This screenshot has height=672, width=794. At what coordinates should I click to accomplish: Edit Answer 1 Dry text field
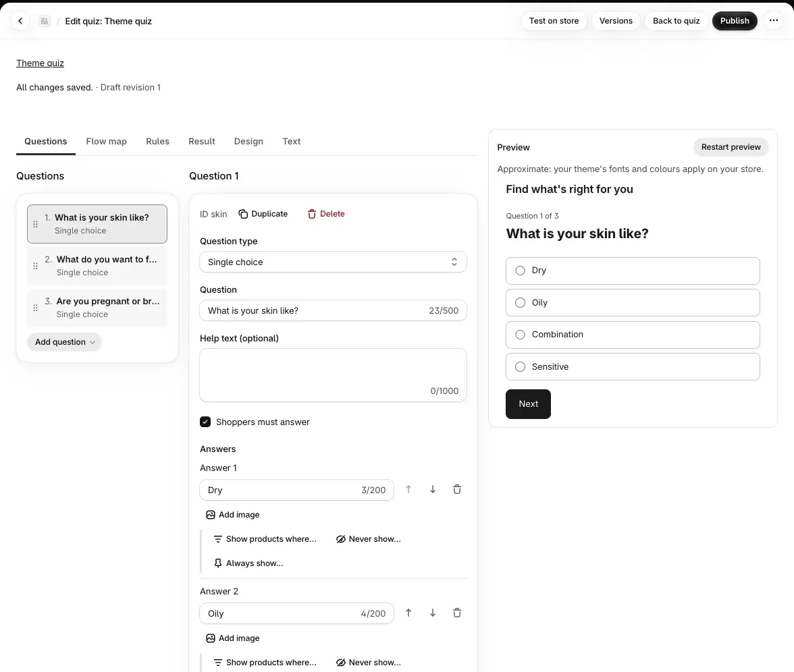pos(296,490)
